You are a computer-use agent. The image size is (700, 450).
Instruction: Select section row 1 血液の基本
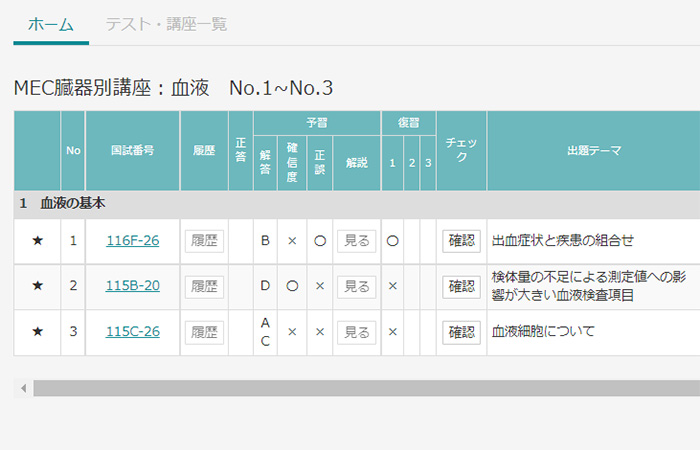pos(357,204)
